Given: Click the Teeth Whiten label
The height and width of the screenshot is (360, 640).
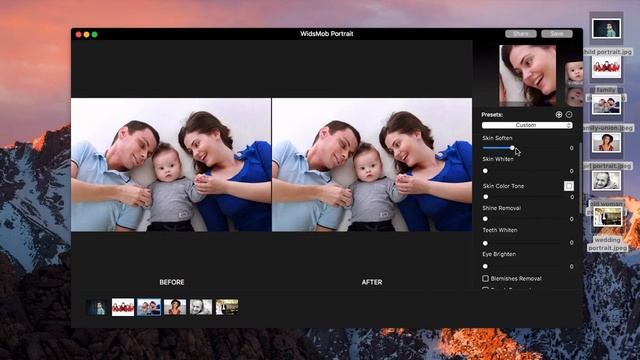Looking at the screenshot, I should click(500, 230).
